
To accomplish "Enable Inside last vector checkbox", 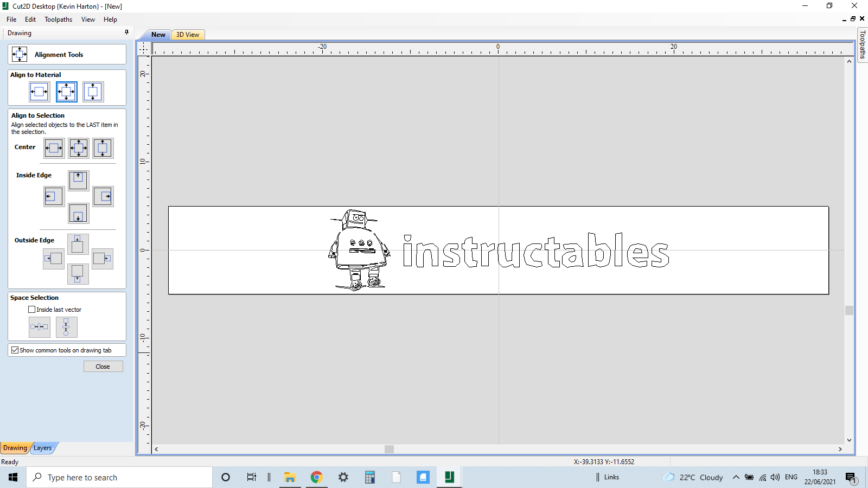I will 31,310.
